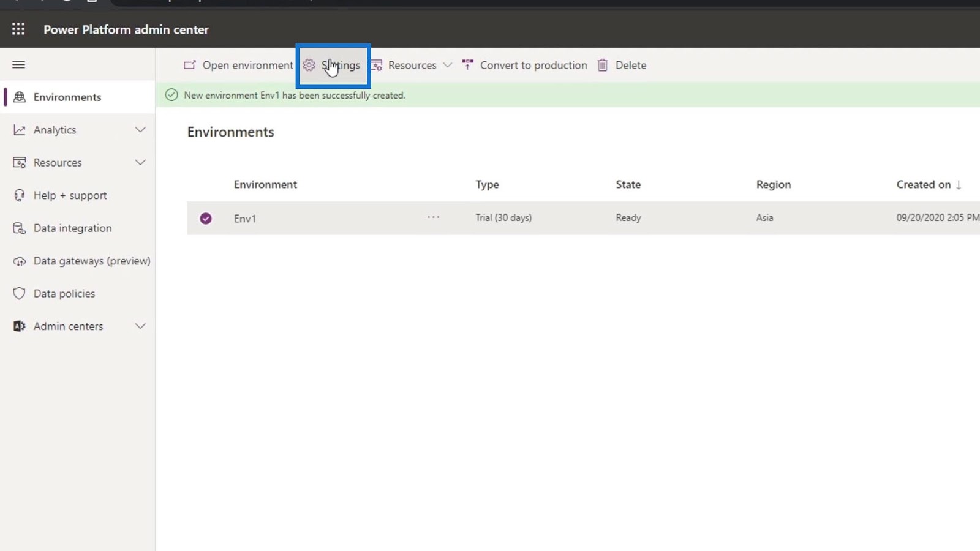
Task: Open Data gateways (preview)
Action: [78, 261]
